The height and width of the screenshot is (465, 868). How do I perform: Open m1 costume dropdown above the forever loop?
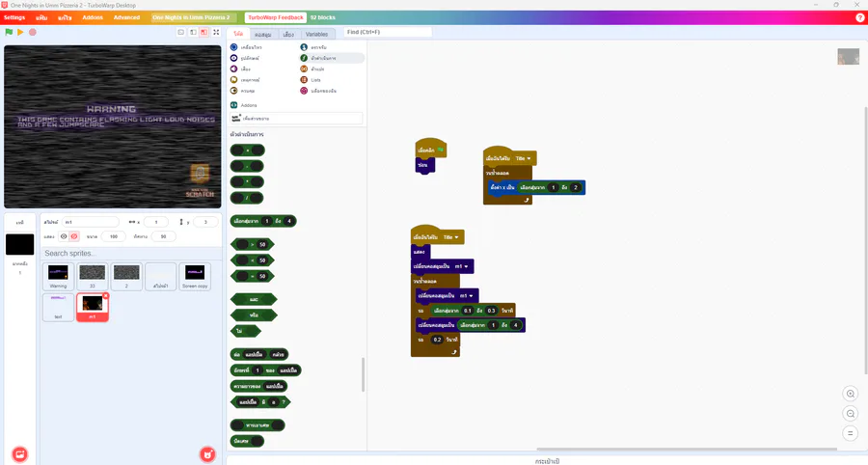(462, 266)
